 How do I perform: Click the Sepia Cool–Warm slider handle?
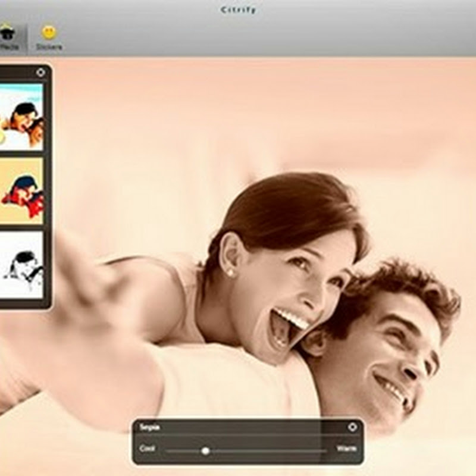point(205,451)
